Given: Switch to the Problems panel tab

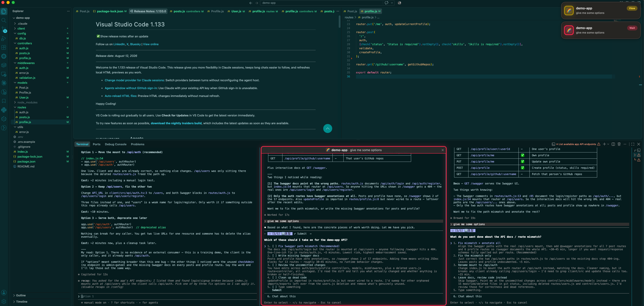Looking at the screenshot, I should tap(137, 144).
